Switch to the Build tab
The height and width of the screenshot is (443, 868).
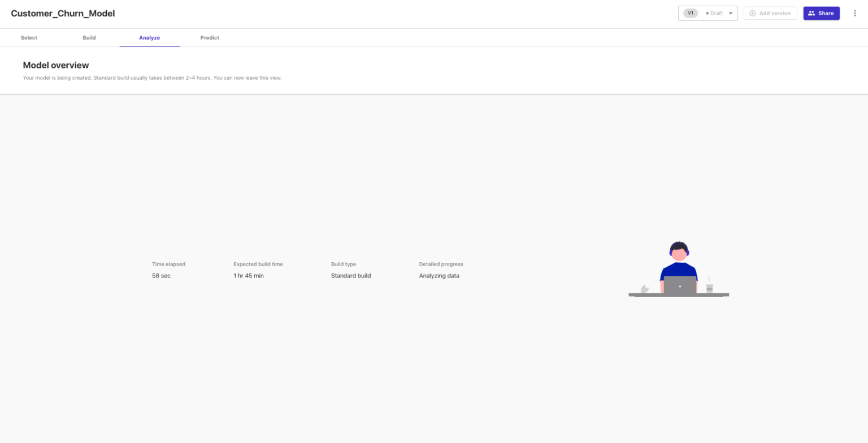pyautogui.click(x=89, y=37)
